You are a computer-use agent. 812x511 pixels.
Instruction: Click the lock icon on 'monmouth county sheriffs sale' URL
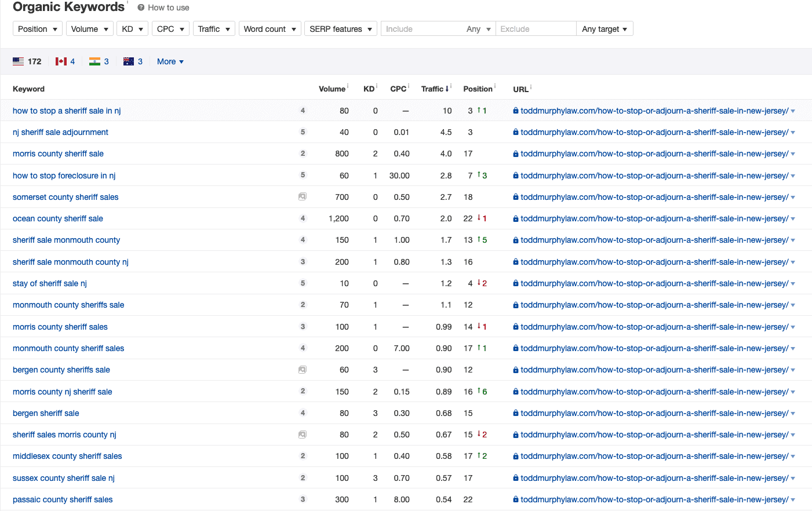coord(516,305)
